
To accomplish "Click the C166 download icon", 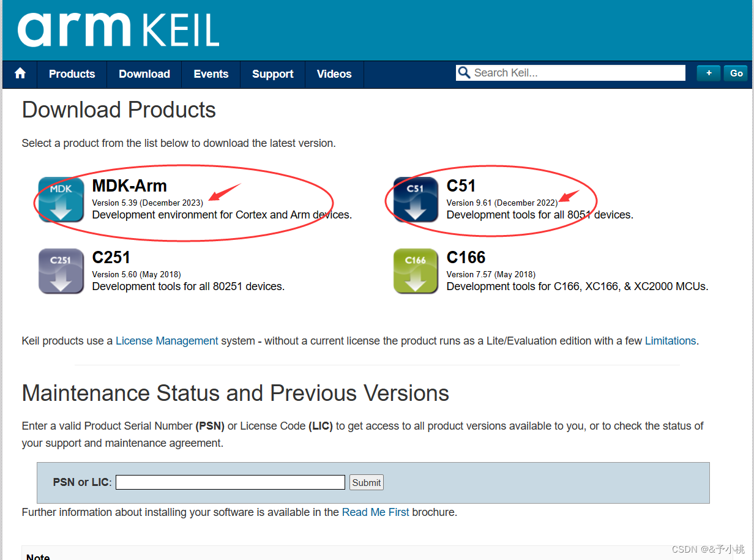I will click(x=416, y=271).
